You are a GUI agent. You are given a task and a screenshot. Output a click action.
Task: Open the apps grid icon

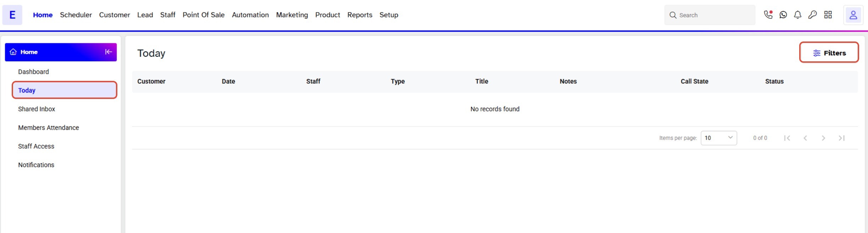pos(828,15)
